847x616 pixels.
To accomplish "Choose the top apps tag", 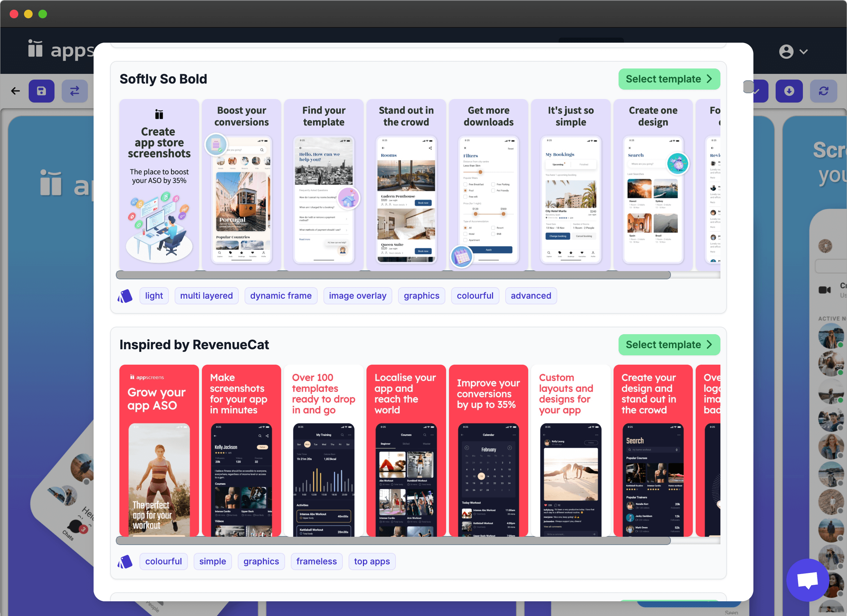I will coord(372,561).
